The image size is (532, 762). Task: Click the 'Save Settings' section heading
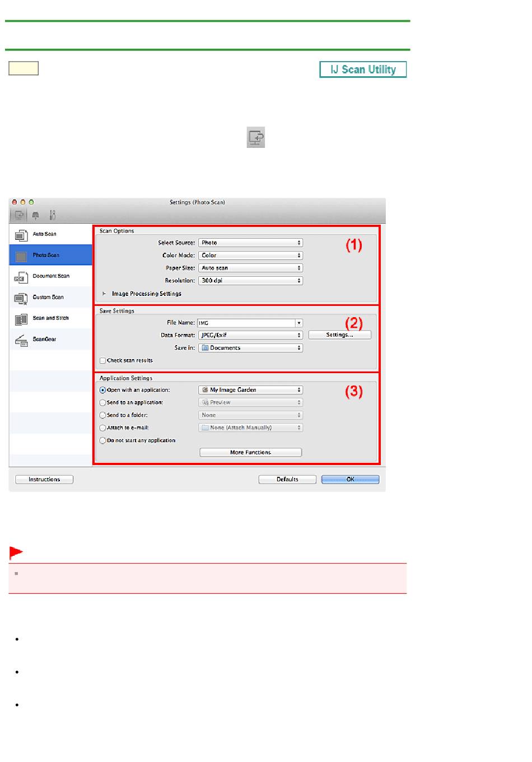point(117,311)
